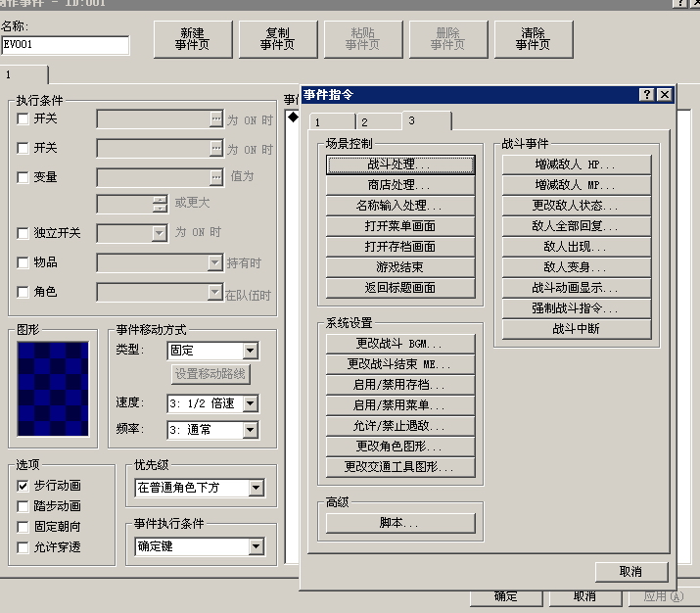Image resolution: width=700 pixels, height=613 pixels.
Task: Select 名称输入处理 command
Action: coord(400,206)
